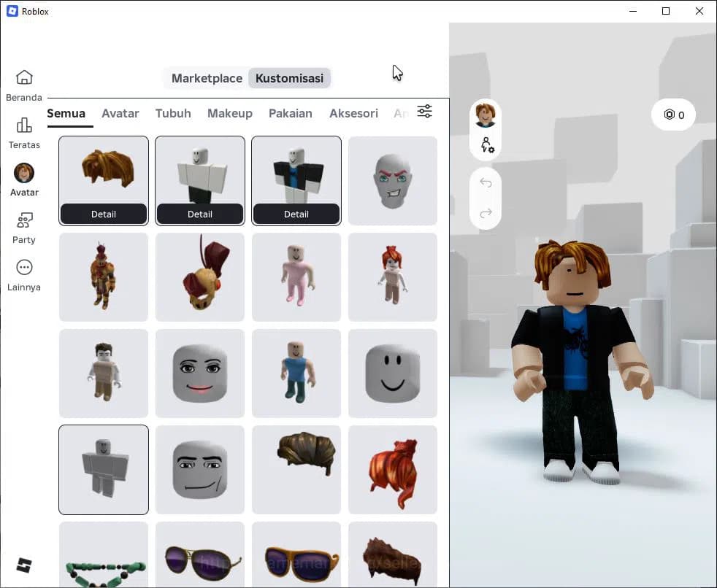The height and width of the screenshot is (588, 717).
Task: Click the redo arrow on avatar preview
Action: pos(486,207)
